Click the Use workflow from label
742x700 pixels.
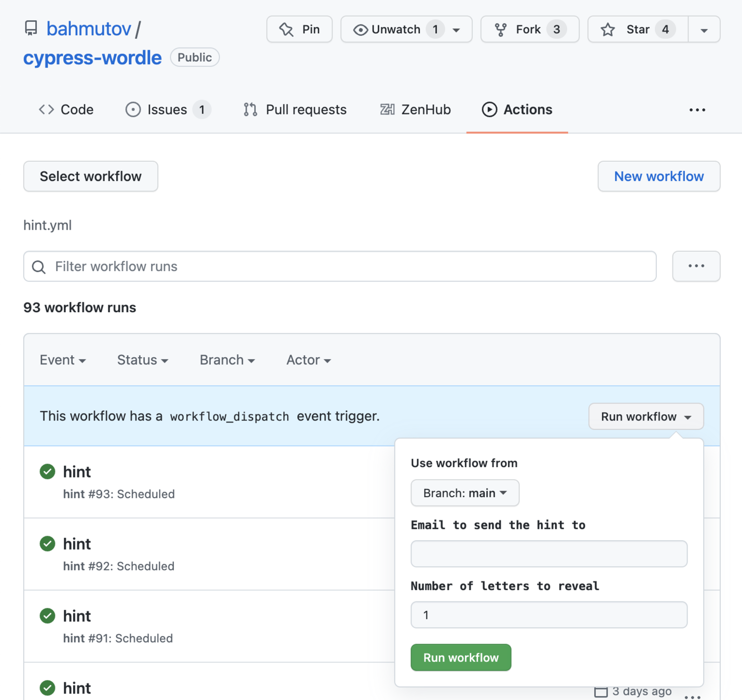[x=464, y=463]
